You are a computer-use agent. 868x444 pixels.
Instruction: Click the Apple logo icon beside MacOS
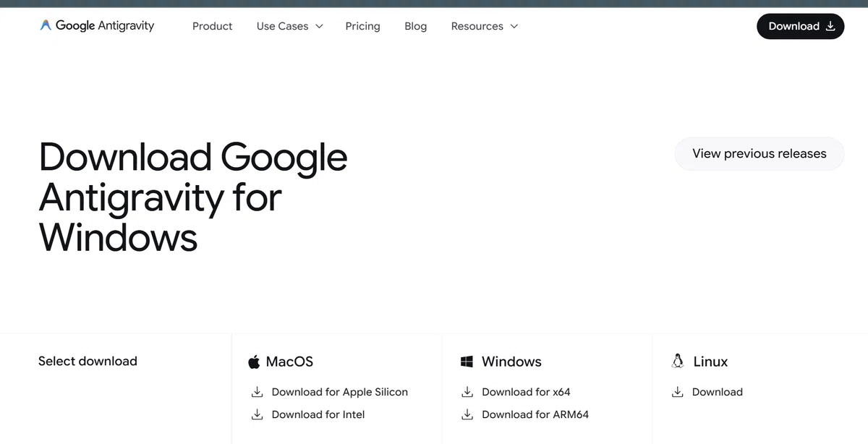(254, 362)
